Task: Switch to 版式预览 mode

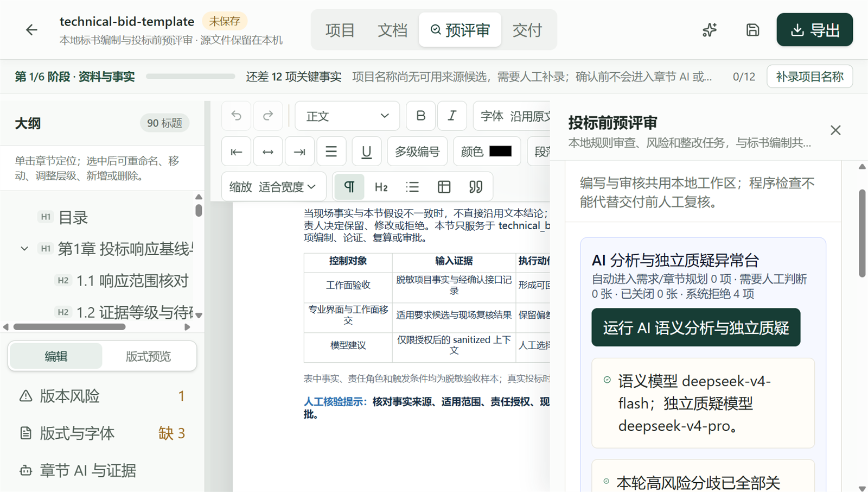Action: coord(148,356)
